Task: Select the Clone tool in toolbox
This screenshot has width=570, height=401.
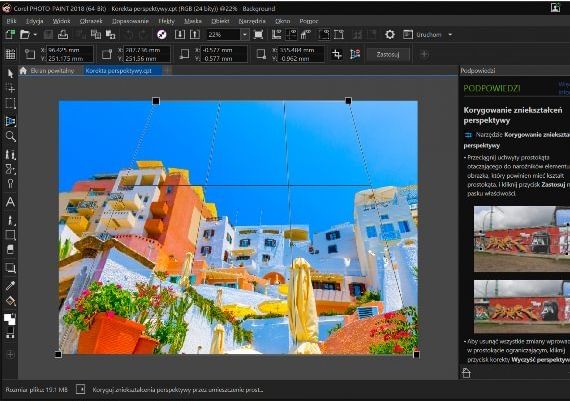Action: tap(10, 155)
